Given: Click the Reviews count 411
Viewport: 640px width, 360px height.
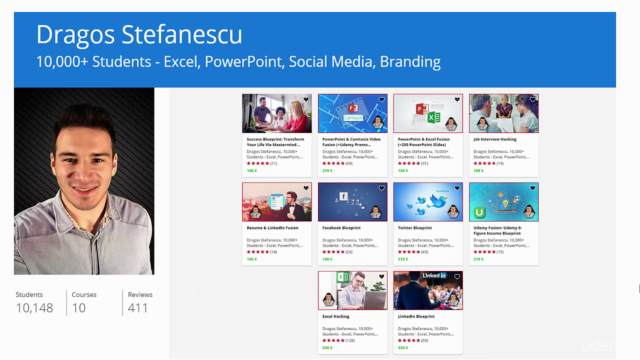Looking at the screenshot, I should point(138,308).
